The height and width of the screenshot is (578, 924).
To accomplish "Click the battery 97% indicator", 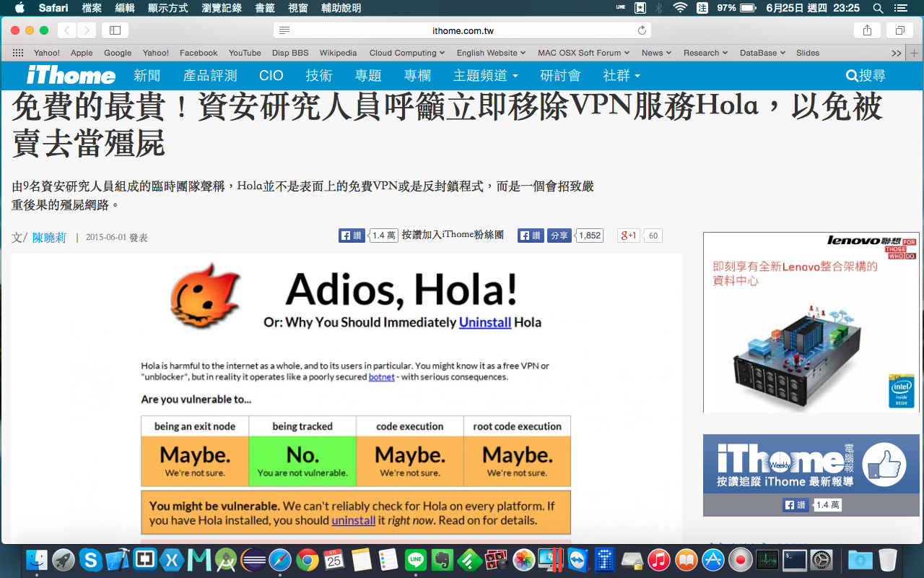I will [736, 8].
